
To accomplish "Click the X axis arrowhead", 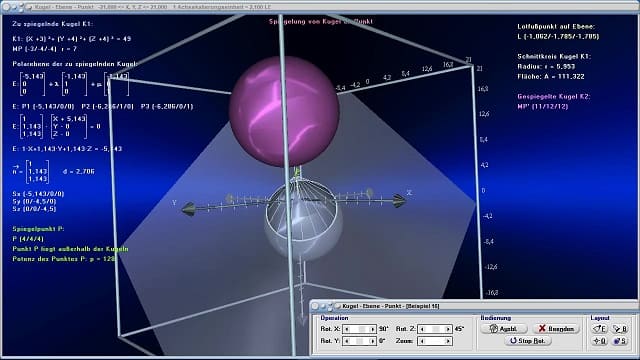I will pyautogui.click(x=399, y=200).
